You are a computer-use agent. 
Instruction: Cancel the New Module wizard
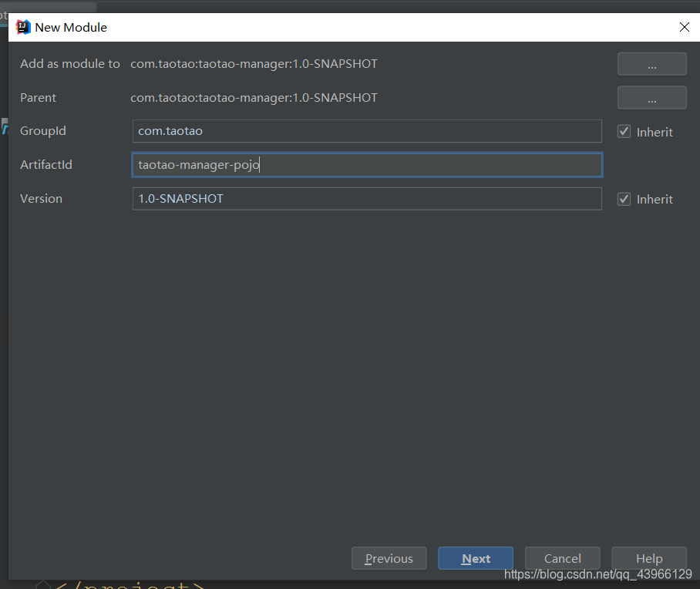click(563, 558)
